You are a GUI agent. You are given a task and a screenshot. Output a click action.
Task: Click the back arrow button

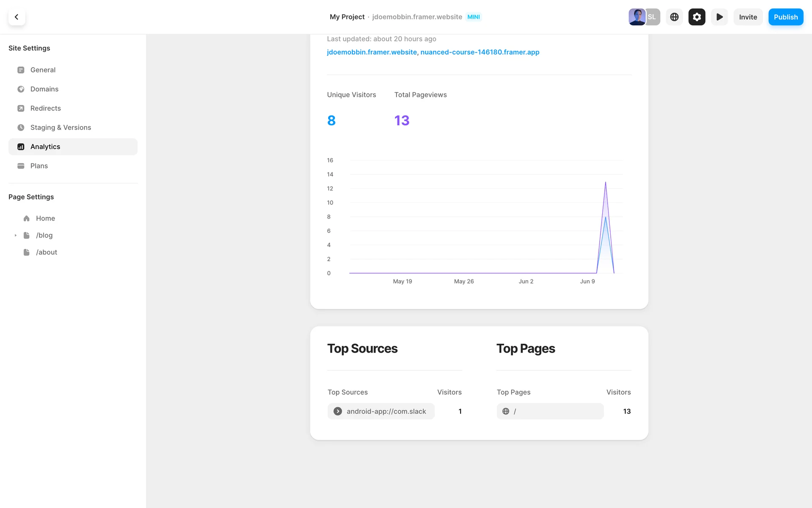click(16, 17)
